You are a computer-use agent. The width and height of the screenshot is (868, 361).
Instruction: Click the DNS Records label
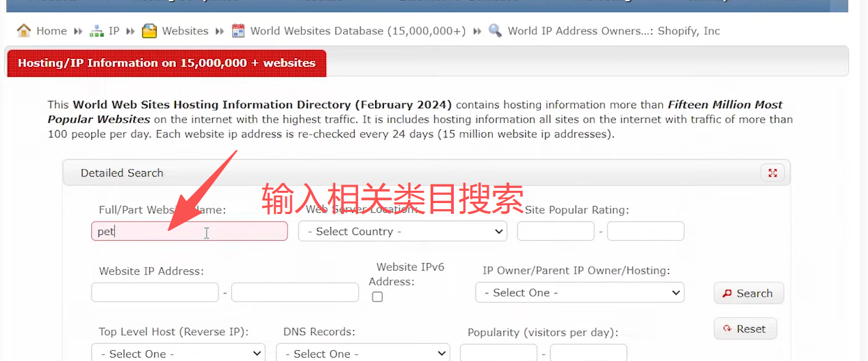click(319, 332)
